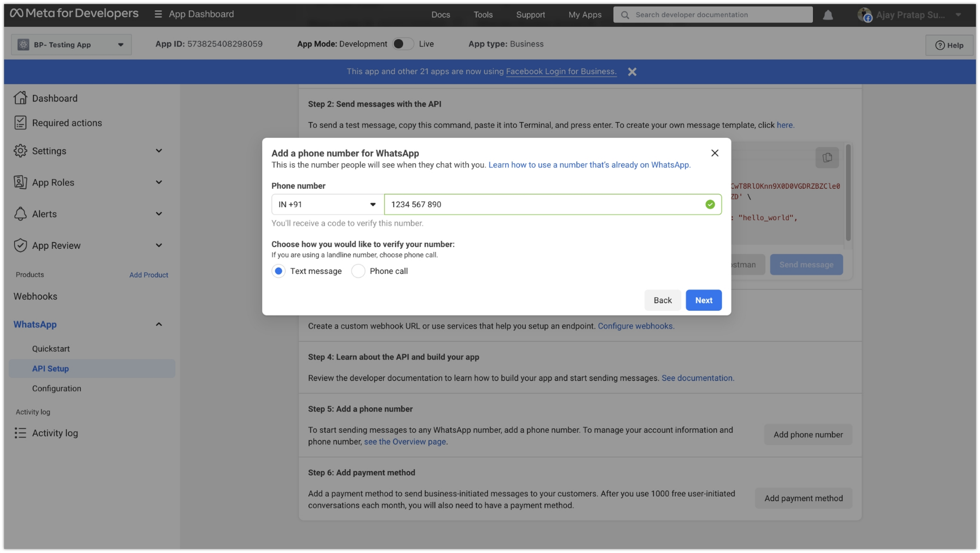Open link about using an existing WhatsApp number

tap(589, 165)
